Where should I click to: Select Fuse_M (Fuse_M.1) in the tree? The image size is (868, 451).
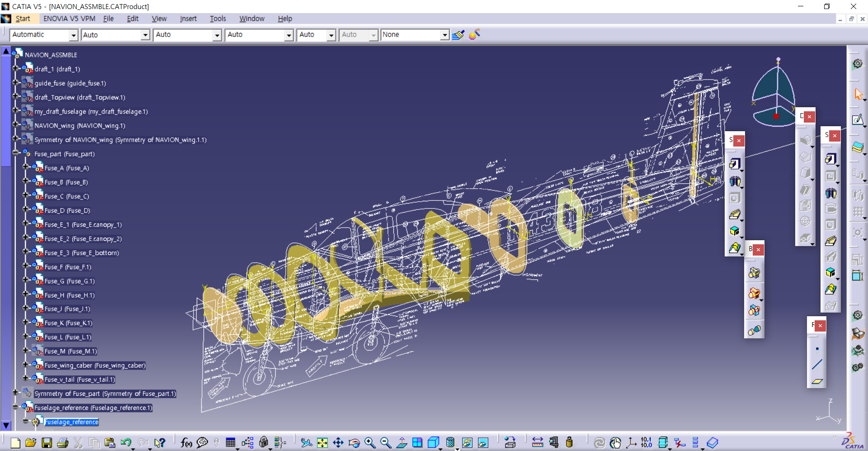point(71,351)
